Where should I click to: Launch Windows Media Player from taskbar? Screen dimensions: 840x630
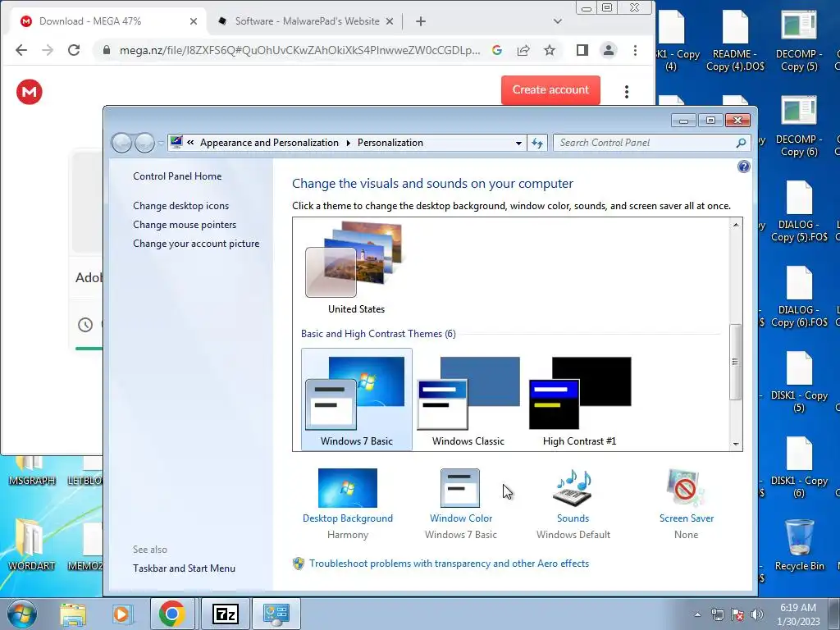click(121, 614)
